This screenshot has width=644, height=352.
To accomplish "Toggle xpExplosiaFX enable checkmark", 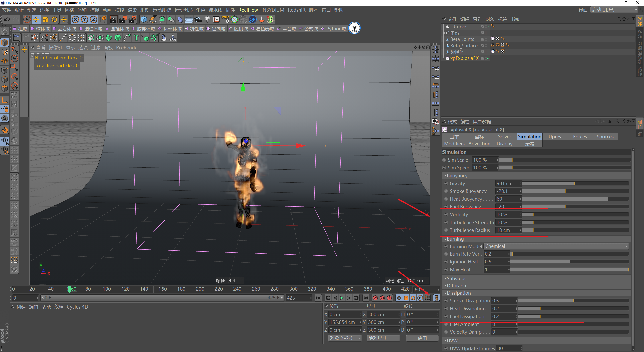I will (488, 58).
